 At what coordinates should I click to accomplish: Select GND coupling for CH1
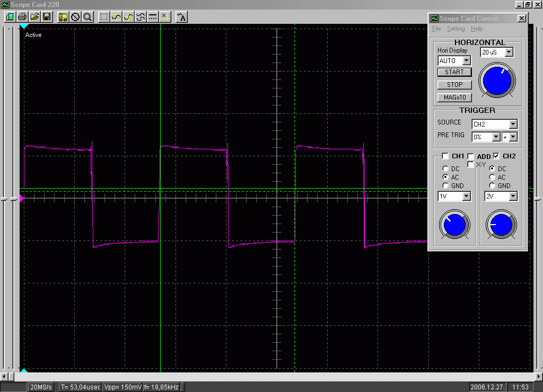pos(445,186)
